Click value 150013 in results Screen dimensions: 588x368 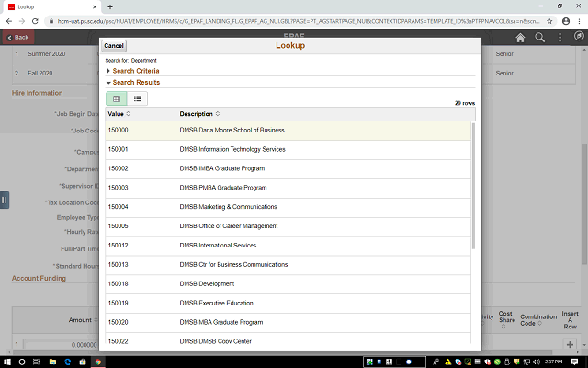[x=118, y=264]
